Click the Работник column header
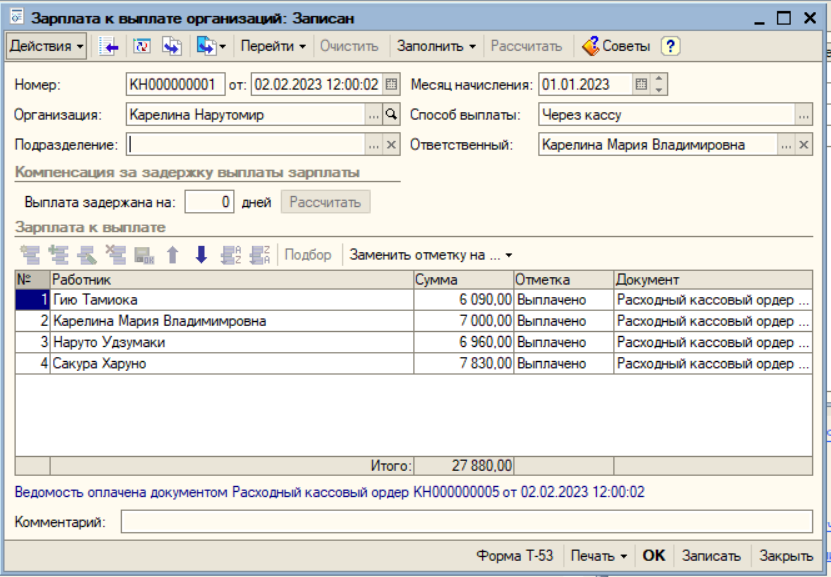Viewport: 831px width, 577px height. [x=232, y=279]
